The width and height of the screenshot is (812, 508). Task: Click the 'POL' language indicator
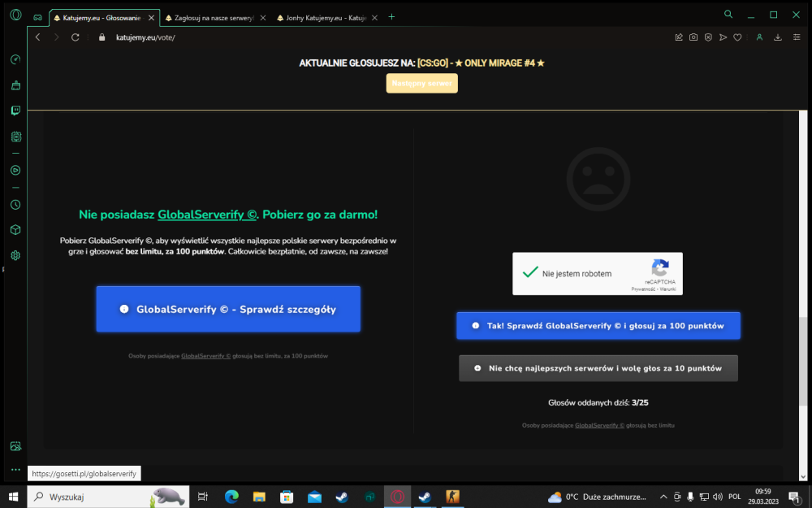click(734, 497)
